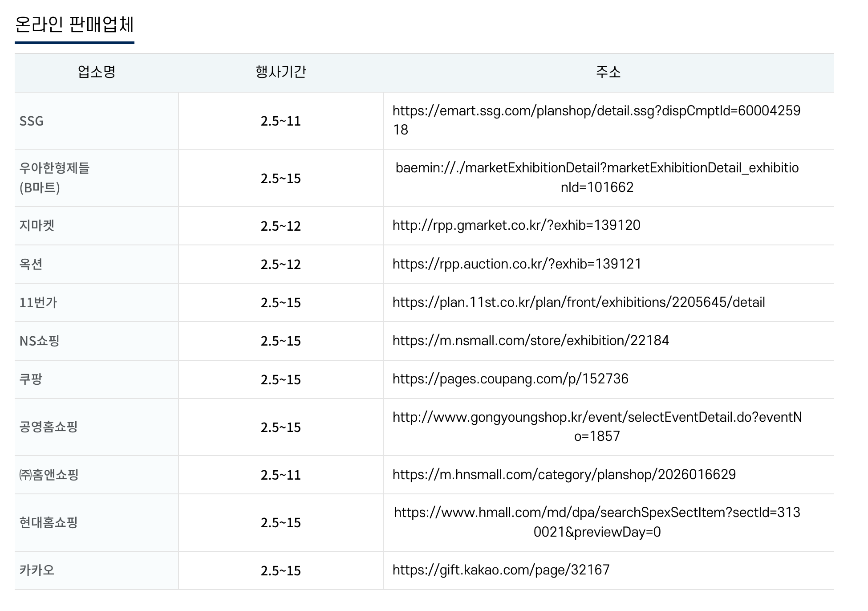This screenshot has height=611, width=868.
Task: Click the 온라인 판매업체 section heading
Action: tap(74, 24)
